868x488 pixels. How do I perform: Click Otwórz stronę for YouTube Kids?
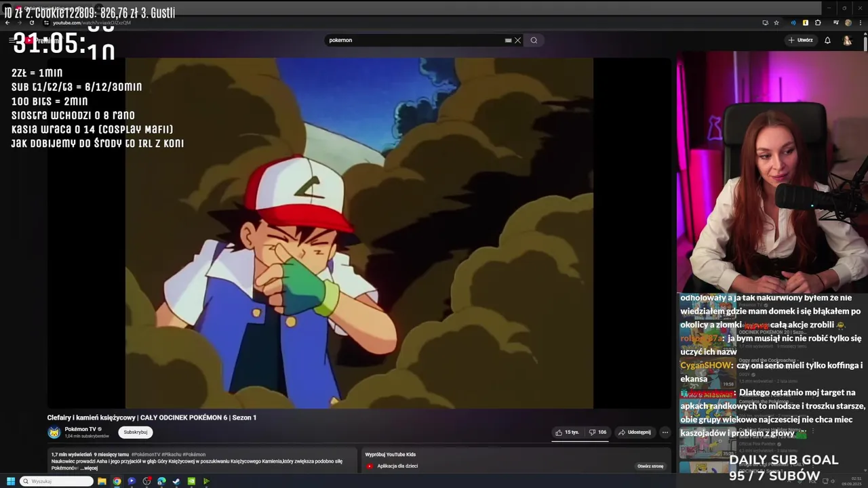[x=650, y=466]
